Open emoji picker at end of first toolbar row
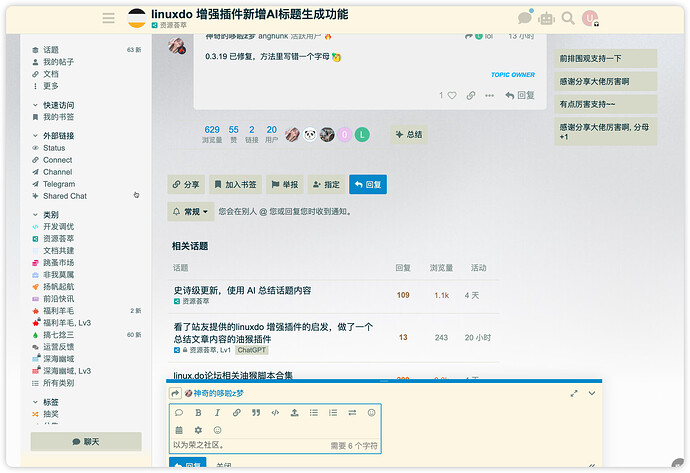The height and width of the screenshot is (473, 690). (x=371, y=413)
